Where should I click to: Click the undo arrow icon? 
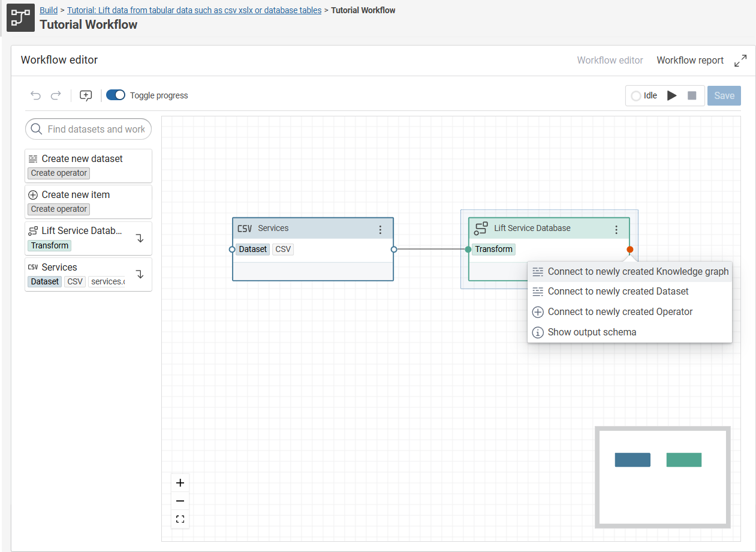(x=36, y=95)
